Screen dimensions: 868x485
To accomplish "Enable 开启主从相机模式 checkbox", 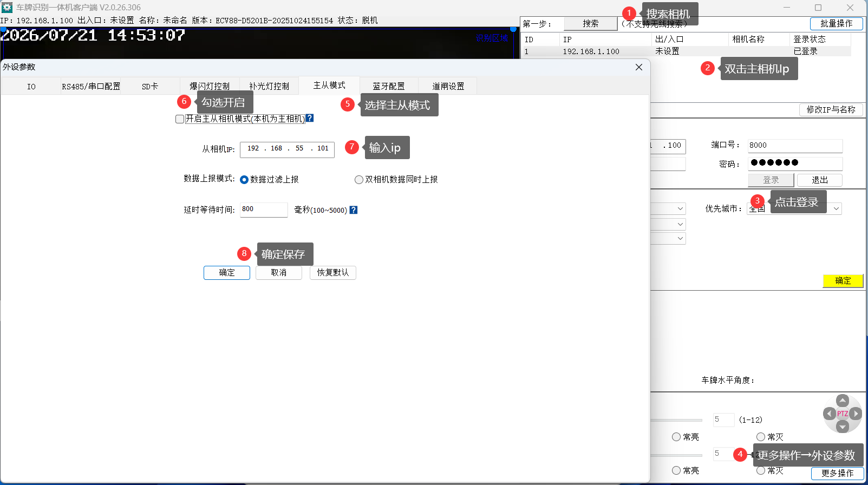I will [180, 119].
